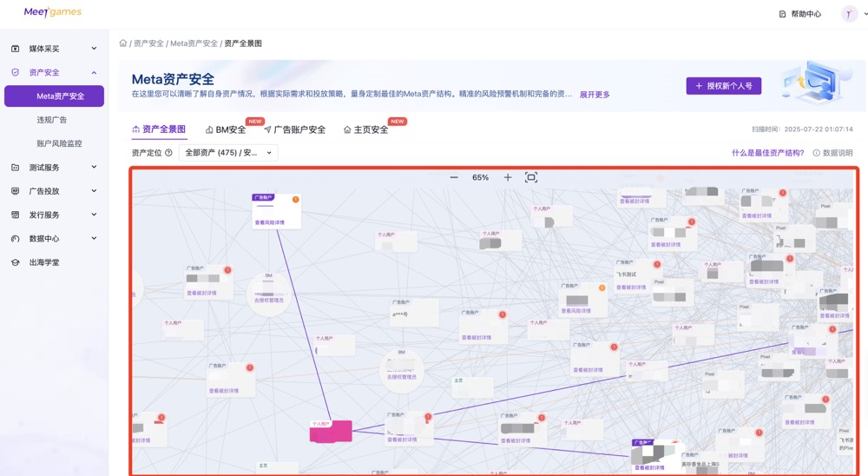Click the breadcrumb home icon
This screenshot has height=476, width=868.
point(123,43)
